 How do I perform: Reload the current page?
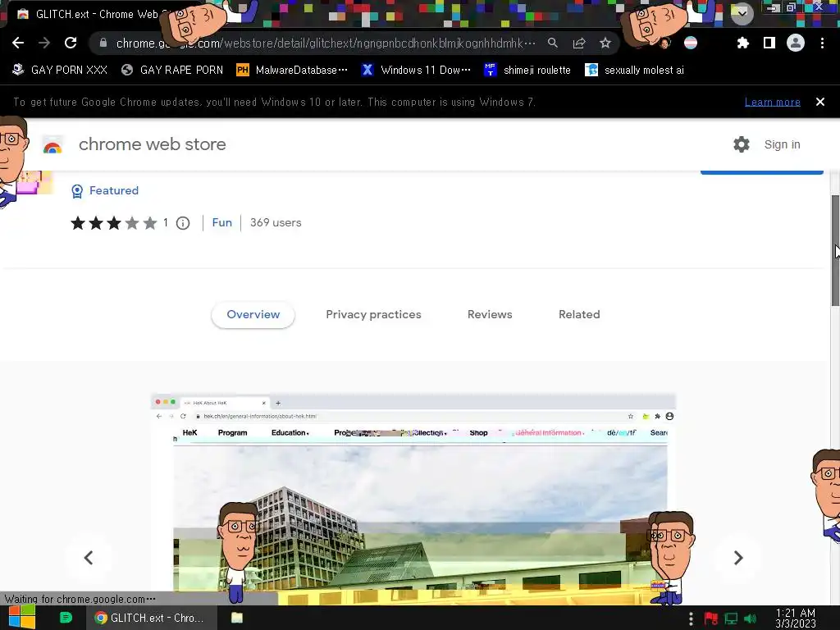pos(71,43)
